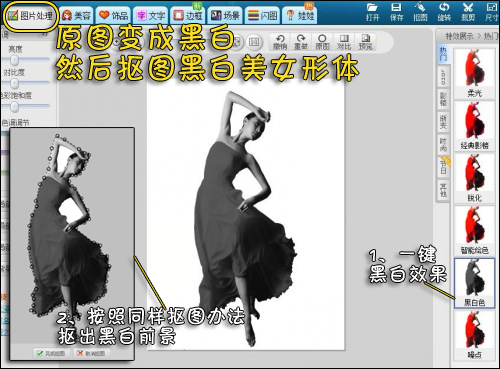Switch to the 场景 tab
Screen dimensions: 500x369
(225, 15)
